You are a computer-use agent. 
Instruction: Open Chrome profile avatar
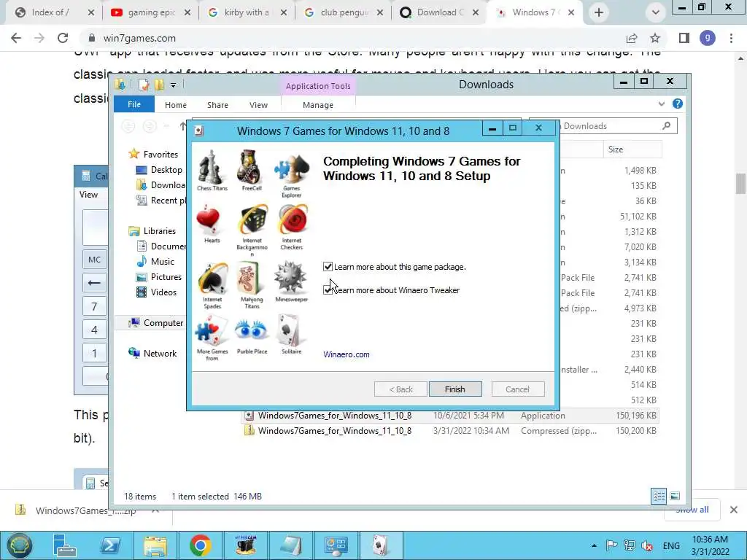pos(708,38)
